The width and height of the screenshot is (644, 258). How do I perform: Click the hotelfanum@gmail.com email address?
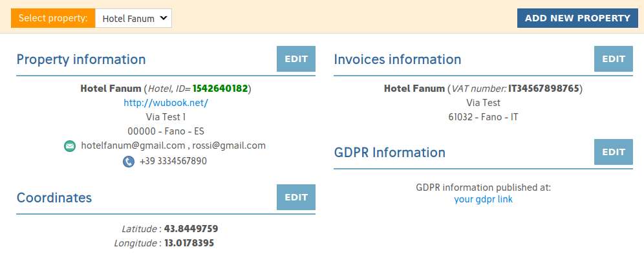(133, 145)
